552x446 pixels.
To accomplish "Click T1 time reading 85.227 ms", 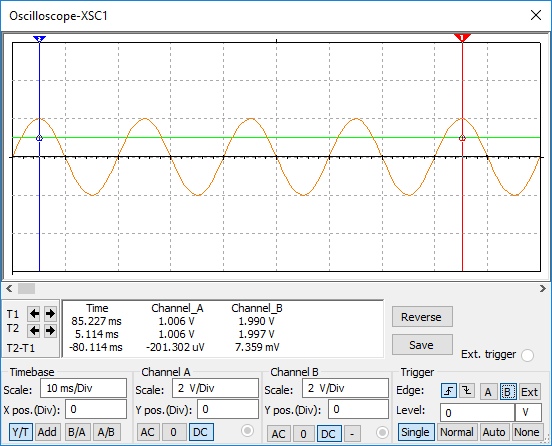I will (x=96, y=321).
